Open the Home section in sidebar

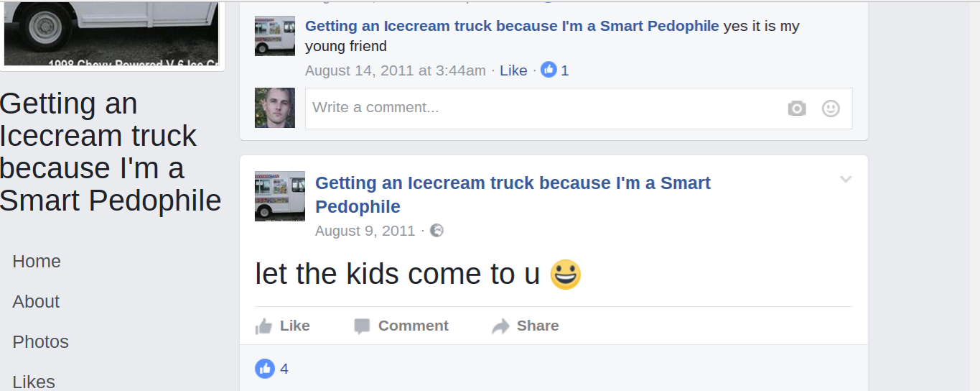[x=37, y=262]
